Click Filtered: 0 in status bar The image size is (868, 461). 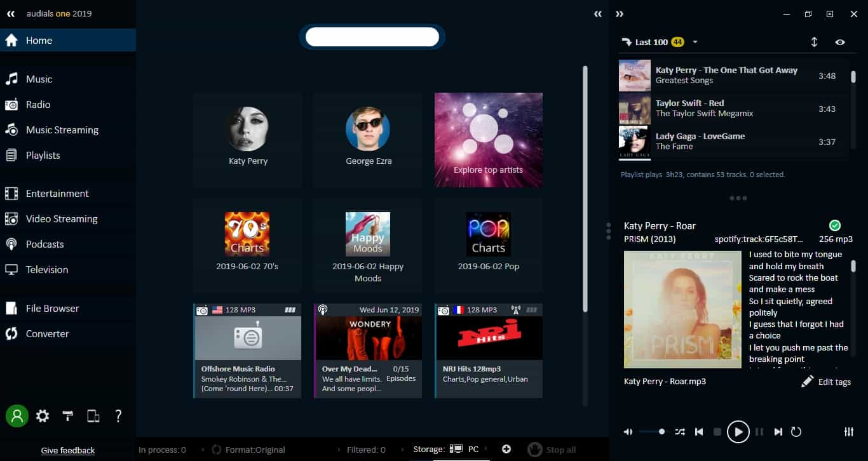[x=366, y=450]
